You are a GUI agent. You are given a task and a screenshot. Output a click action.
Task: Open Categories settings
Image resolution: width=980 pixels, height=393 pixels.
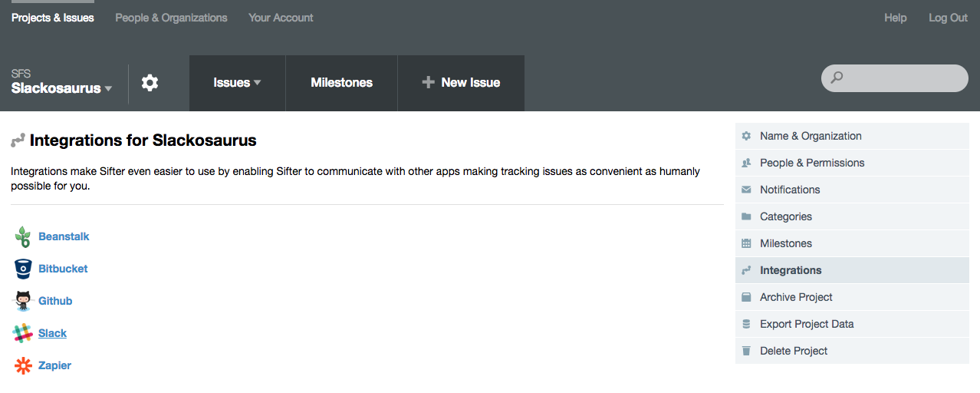pos(852,216)
